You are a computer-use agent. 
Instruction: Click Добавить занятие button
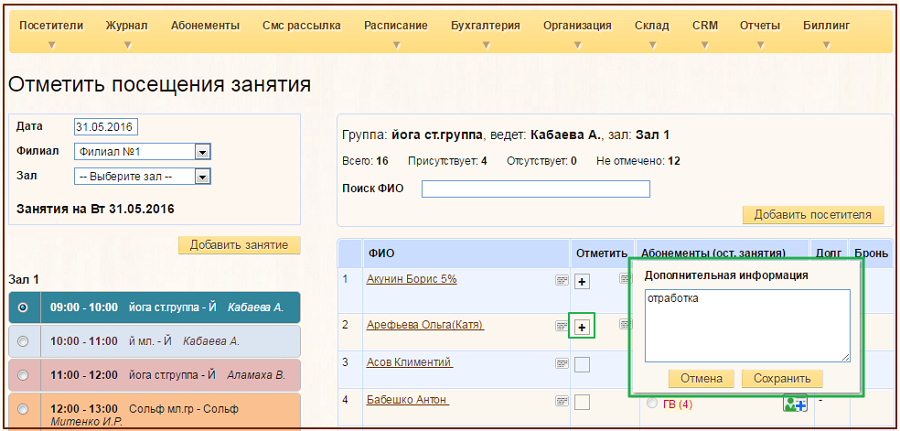click(x=239, y=245)
